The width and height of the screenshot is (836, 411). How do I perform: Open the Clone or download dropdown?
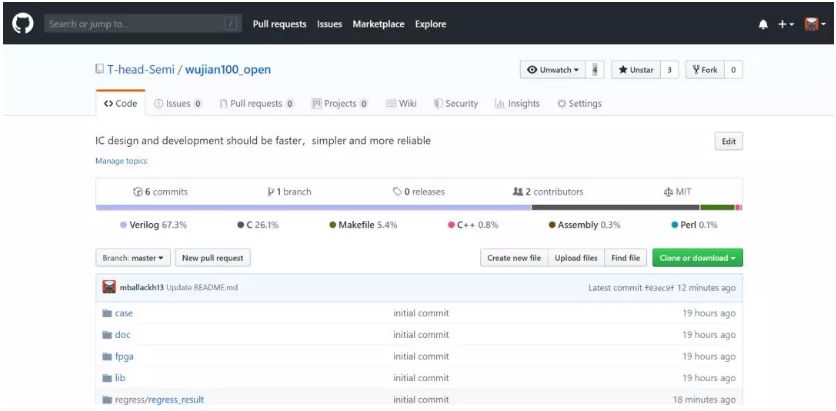697,258
